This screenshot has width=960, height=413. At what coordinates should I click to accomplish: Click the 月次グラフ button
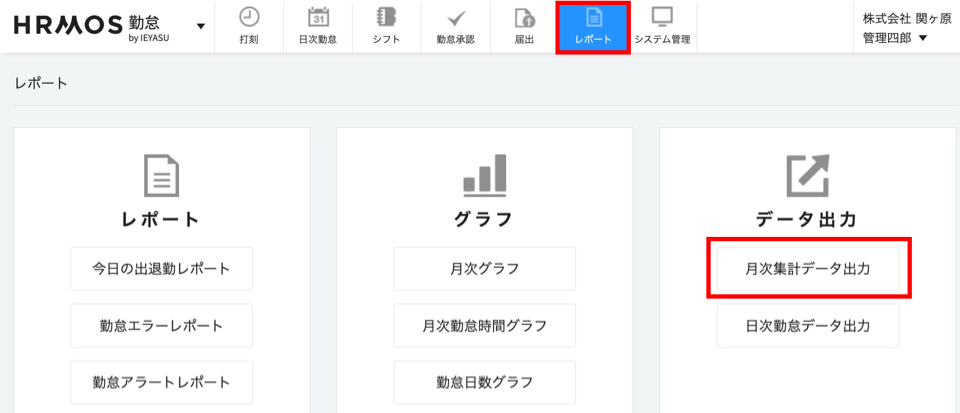coord(484,269)
